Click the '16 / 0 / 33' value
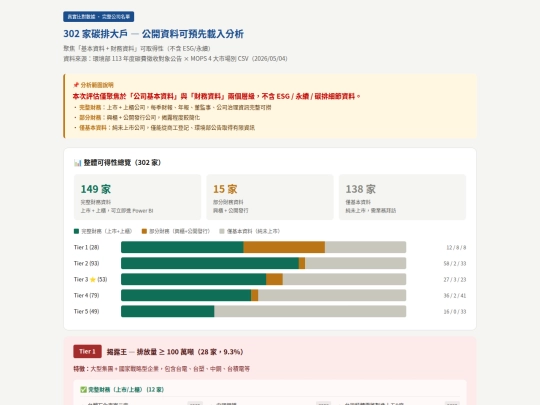 click(455, 311)
